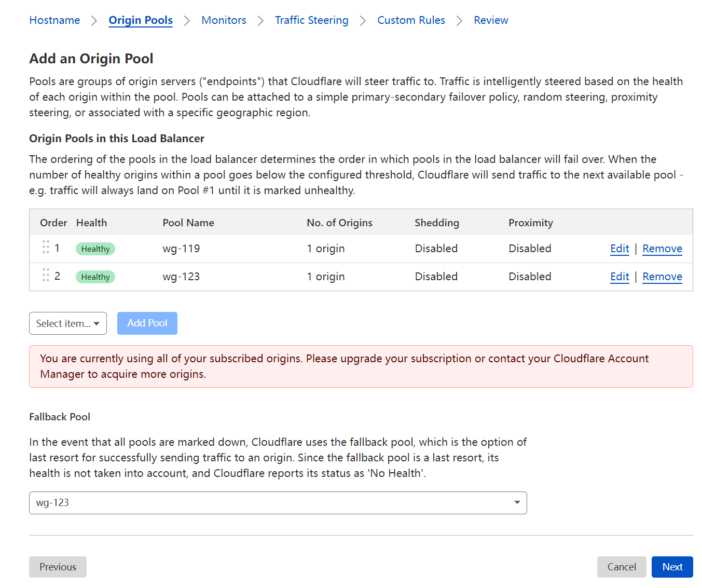Cancel the load balancer setup

point(622,567)
